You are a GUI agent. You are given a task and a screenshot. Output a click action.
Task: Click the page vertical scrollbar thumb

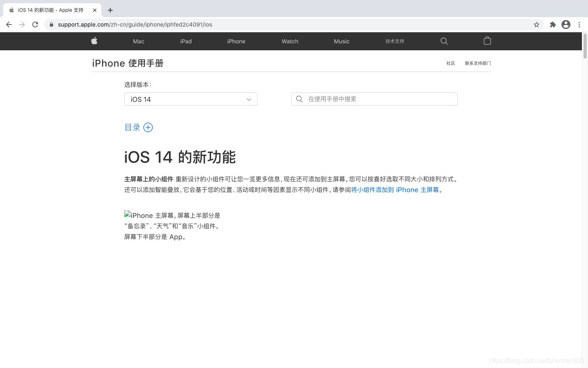pyautogui.click(x=585, y=46)
